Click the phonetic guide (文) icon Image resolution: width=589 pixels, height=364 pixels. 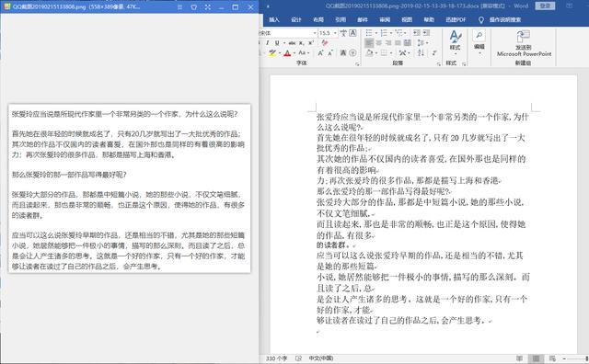(x=343, y=33)
